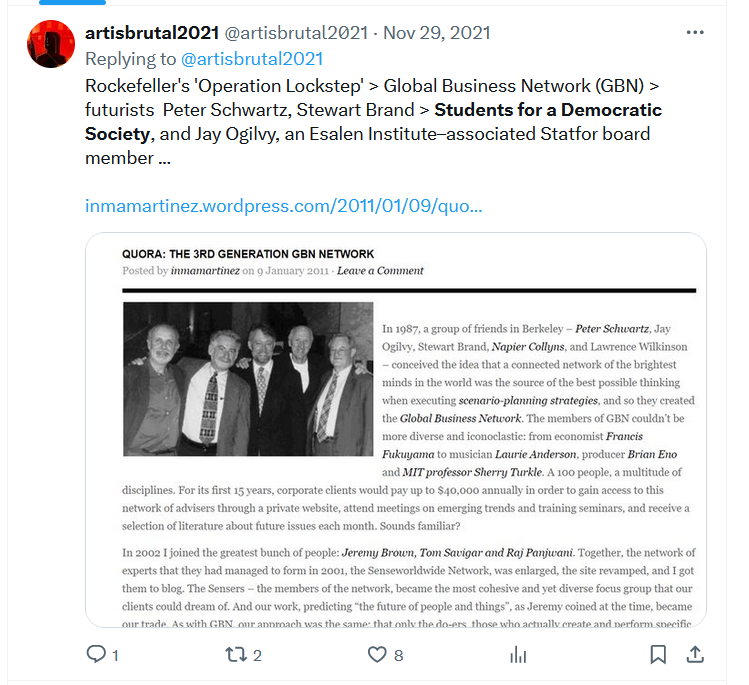
Task: Select the blue tab indicator at top
Action: pyautogui.click(x=72, y=2)
